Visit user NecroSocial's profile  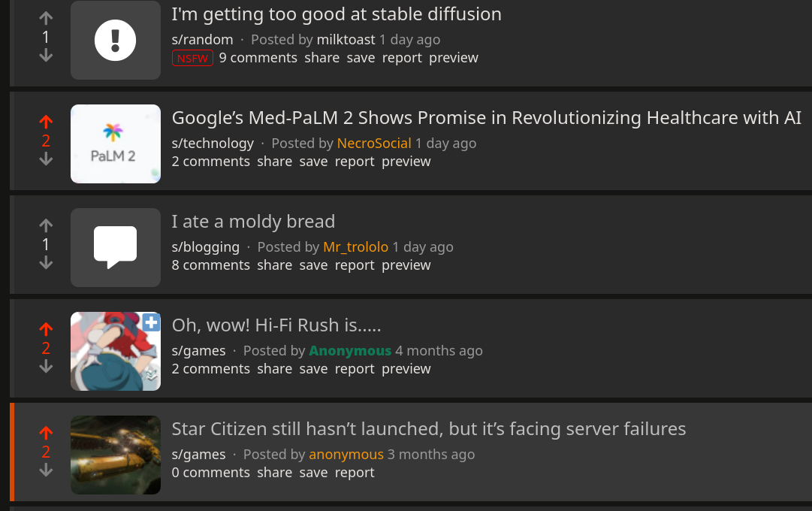pyautogui.click(x=374, y=144)
